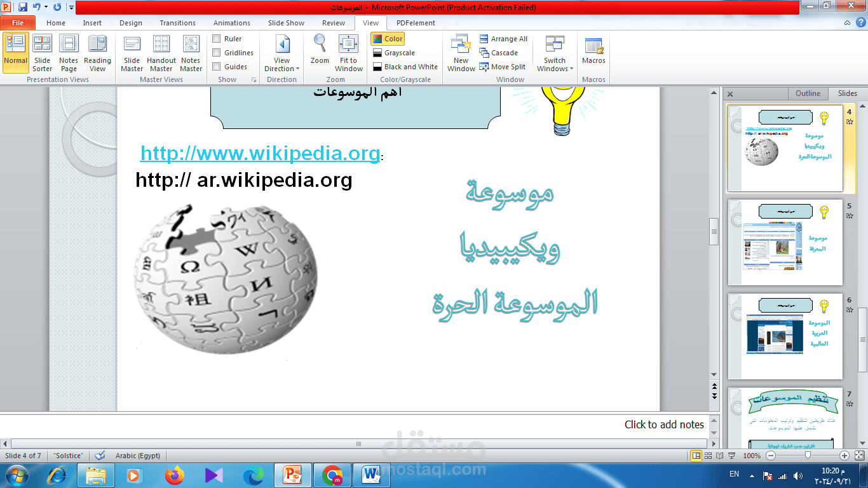Click the 100% zoom level button
868x488 pixels.
click(x=752, y=456)
